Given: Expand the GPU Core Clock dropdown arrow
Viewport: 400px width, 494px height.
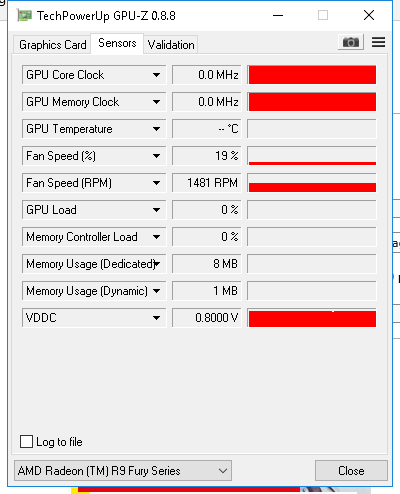Looking at the screenshot, I should coord(156,75).
